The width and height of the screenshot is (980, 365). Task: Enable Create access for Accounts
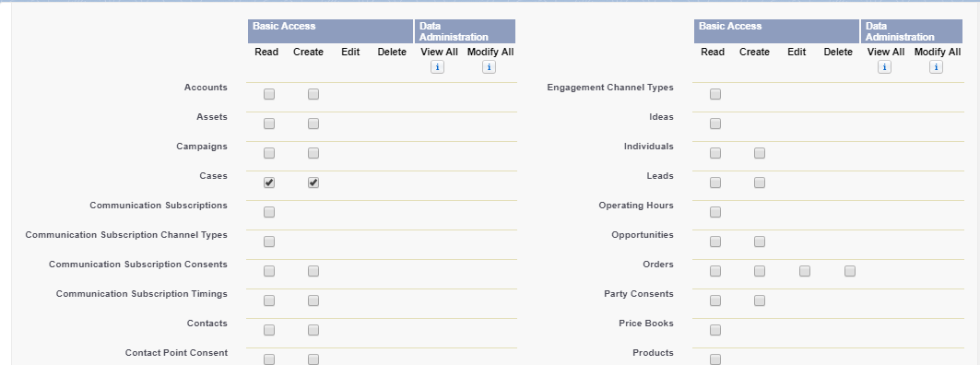click(313, 94)
